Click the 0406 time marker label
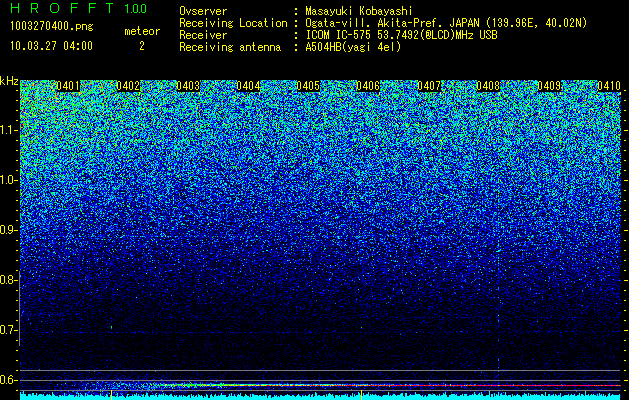629x400 pixels. [x=368, y=86]
